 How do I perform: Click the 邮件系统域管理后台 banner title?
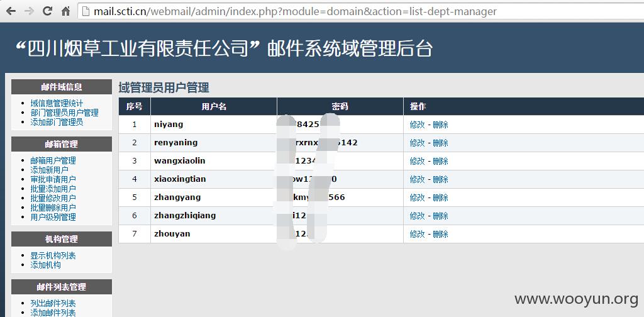350,48
